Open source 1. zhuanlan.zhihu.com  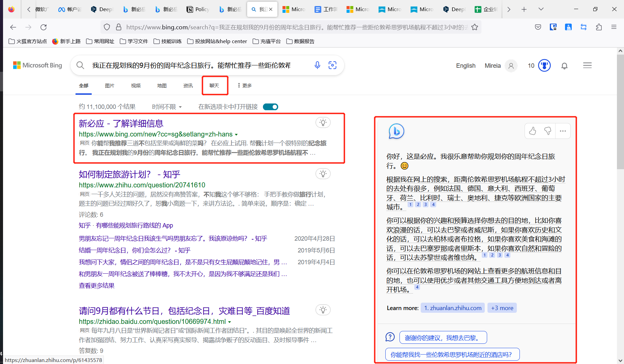[453, 308]
